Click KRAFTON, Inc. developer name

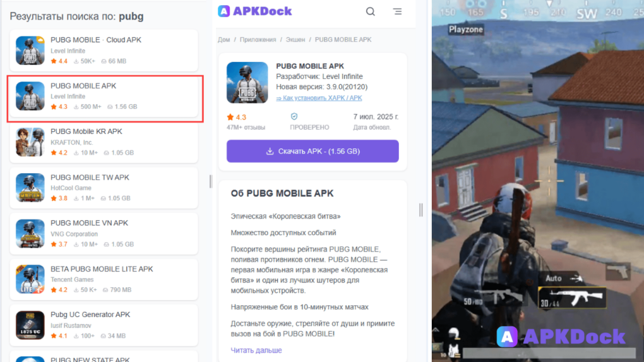click(72, 143)
